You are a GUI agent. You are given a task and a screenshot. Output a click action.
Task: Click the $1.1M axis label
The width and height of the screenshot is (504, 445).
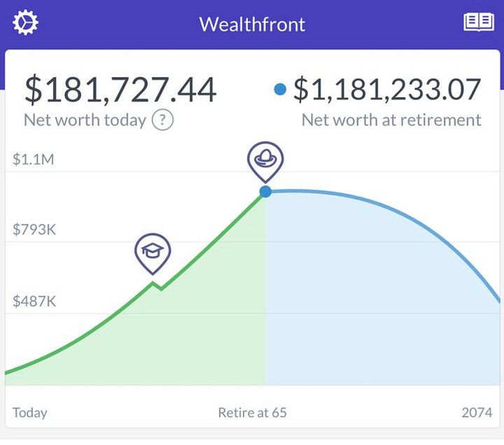(x=34, y=160)
